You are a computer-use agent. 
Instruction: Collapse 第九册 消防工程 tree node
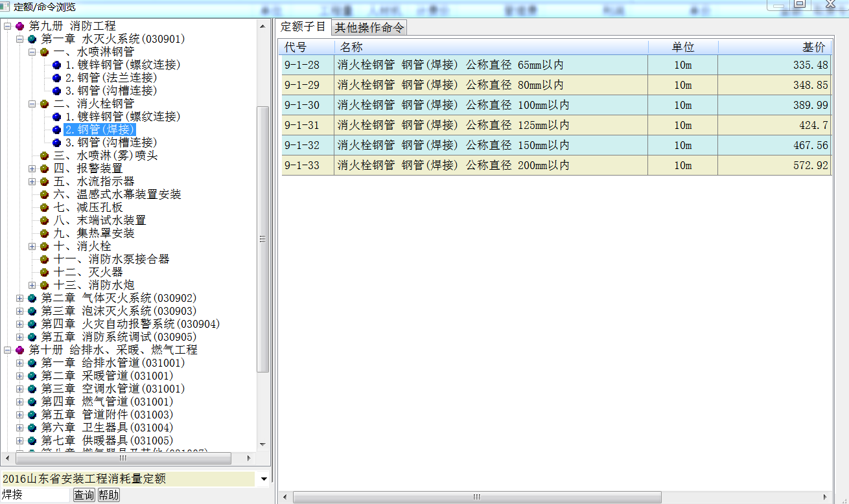click(x=7, y=27)
